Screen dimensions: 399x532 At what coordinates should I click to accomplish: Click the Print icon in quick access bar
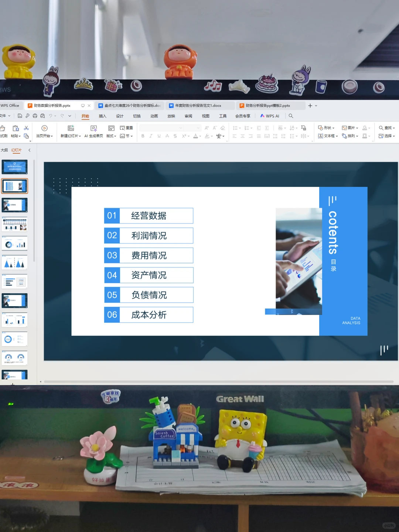click(x=35, y=116)
